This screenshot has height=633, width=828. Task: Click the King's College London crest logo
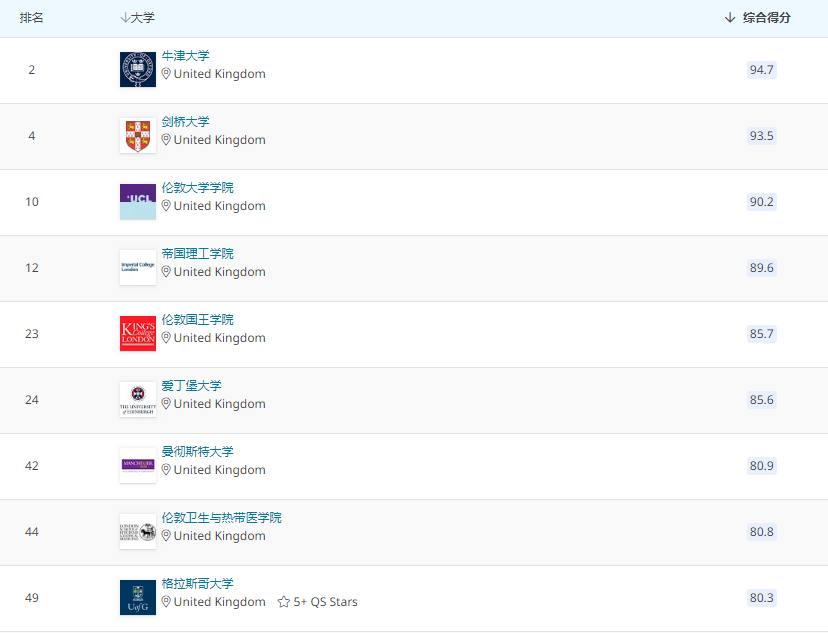pos(137,333)
